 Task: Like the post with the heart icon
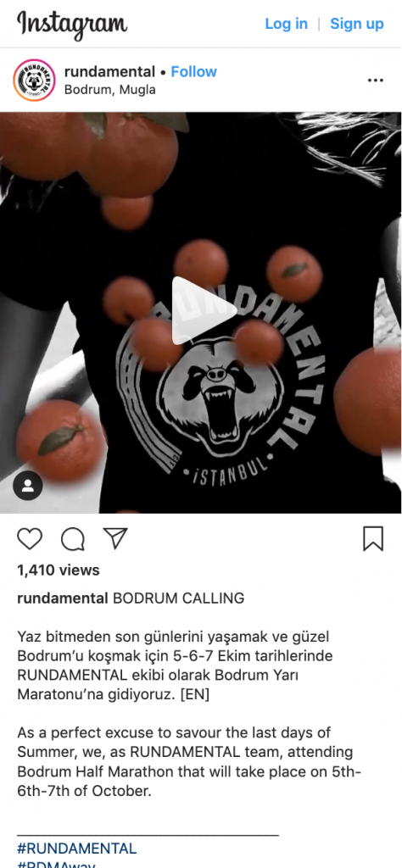pos(30,538)
